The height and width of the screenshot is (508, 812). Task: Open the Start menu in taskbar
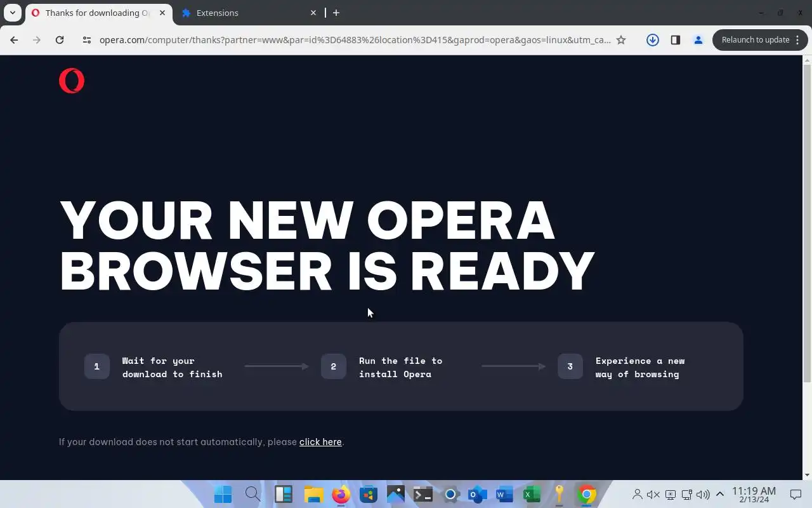(223, 495)
